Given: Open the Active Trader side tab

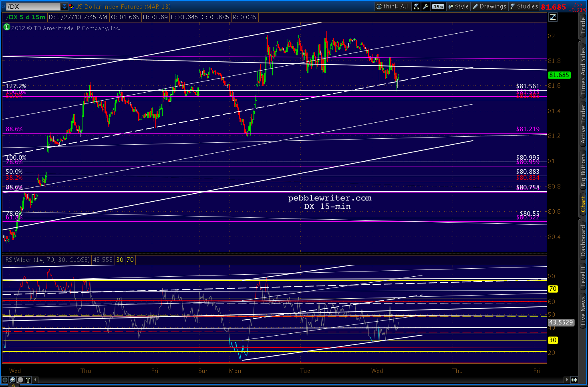Looking at the screenshot, I should coord(583,124).
